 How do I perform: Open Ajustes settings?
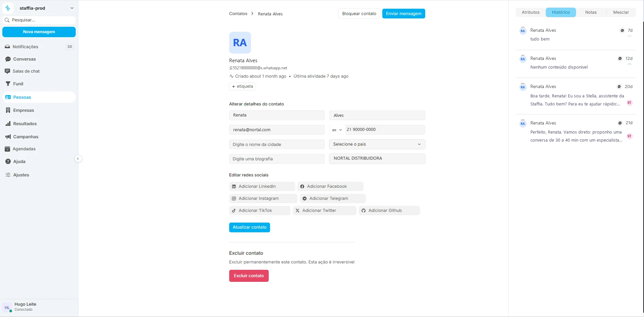click(x=39, y=175)
